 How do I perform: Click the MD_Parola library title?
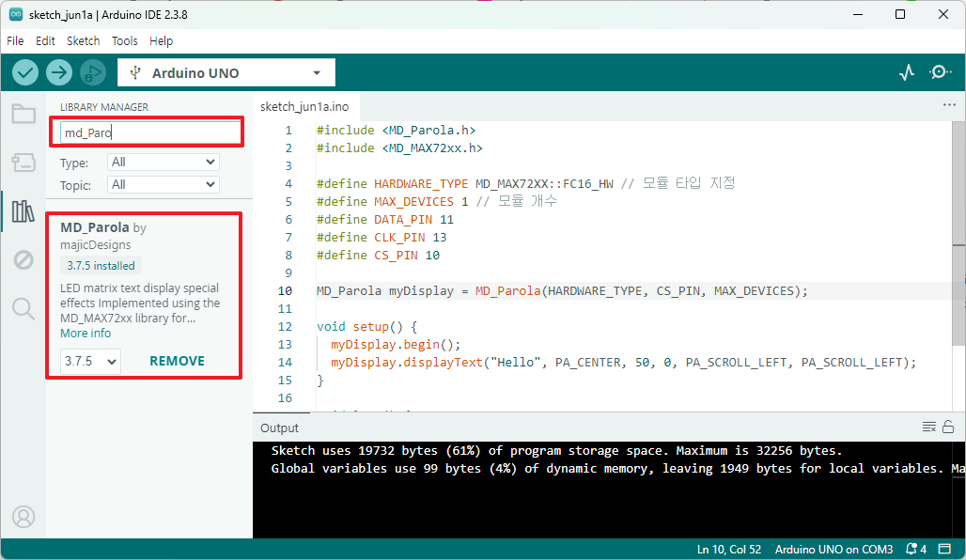coord(95,227)
